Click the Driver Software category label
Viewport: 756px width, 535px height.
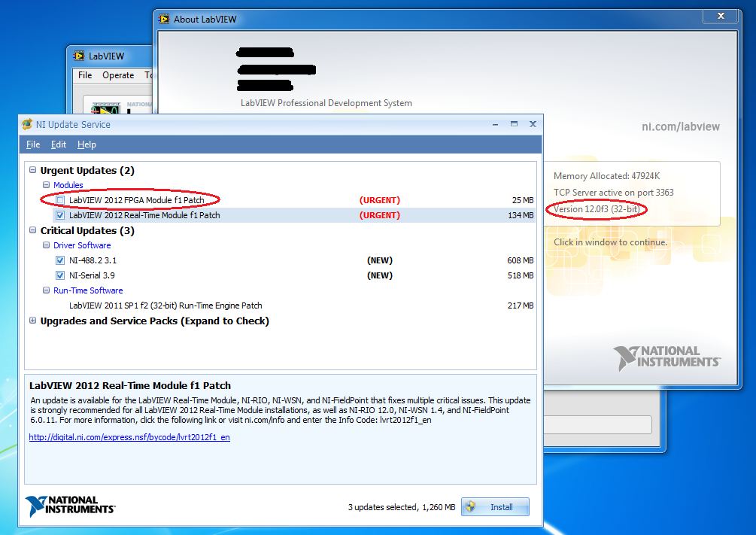pyautogui.click(x=82, y=245)
